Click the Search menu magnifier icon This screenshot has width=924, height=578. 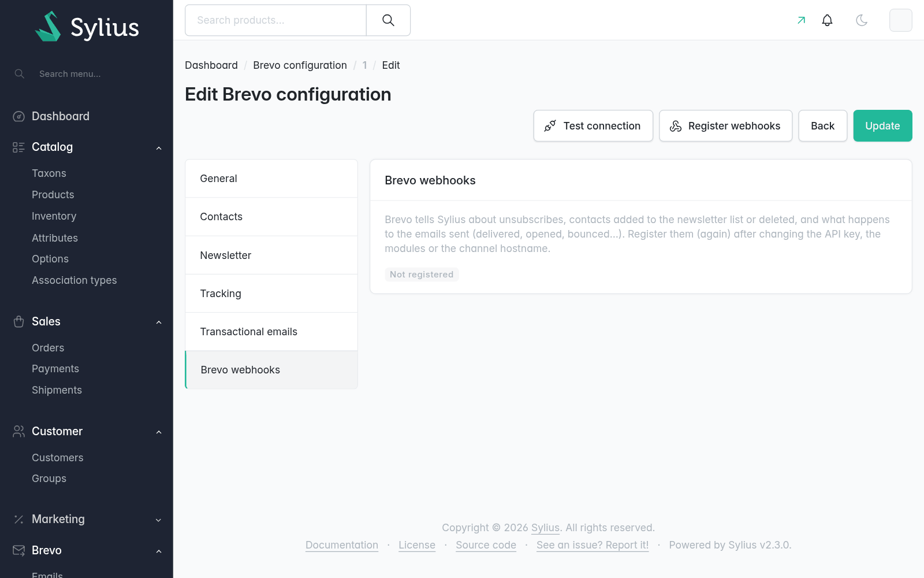[x=20, y=74]
